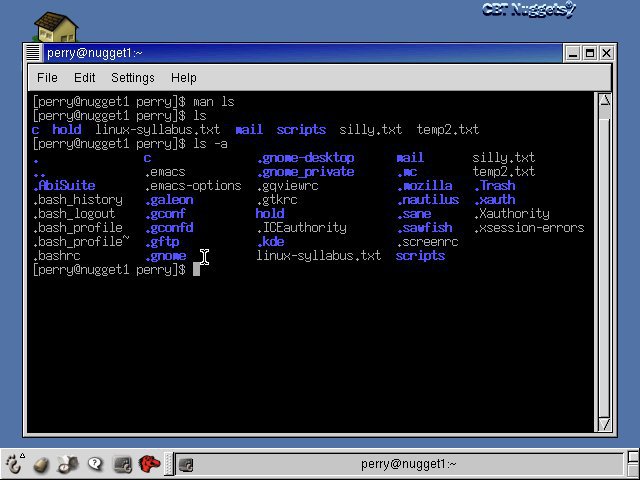Click the .screenrc file name

pyautogui.click(x=428, y=242)
